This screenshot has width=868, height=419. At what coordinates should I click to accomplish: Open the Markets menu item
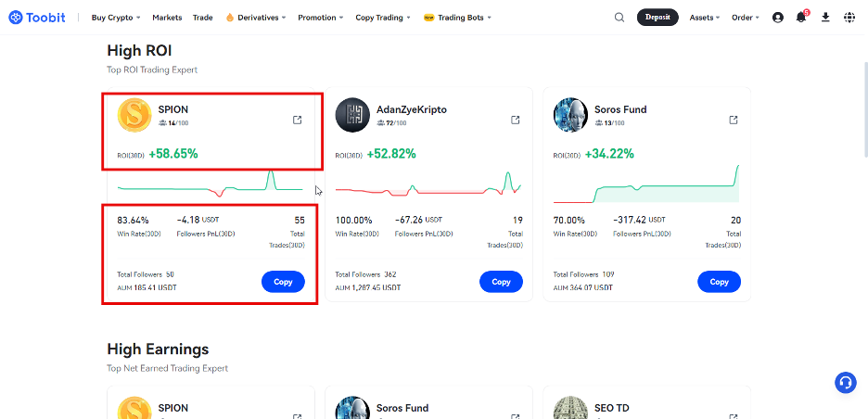click(x=167, y=18)
